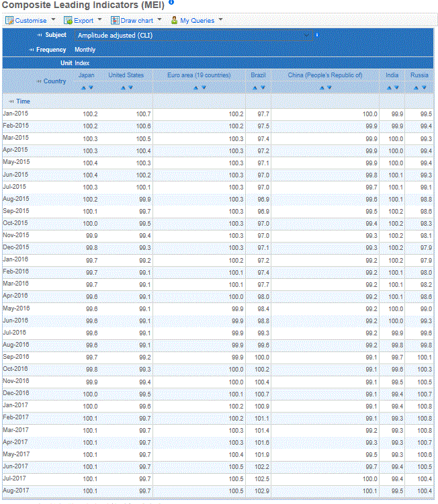Viewport: 438px width, 504px height.
Task: Open the Export menu label
Action: (x=83, y=21)
